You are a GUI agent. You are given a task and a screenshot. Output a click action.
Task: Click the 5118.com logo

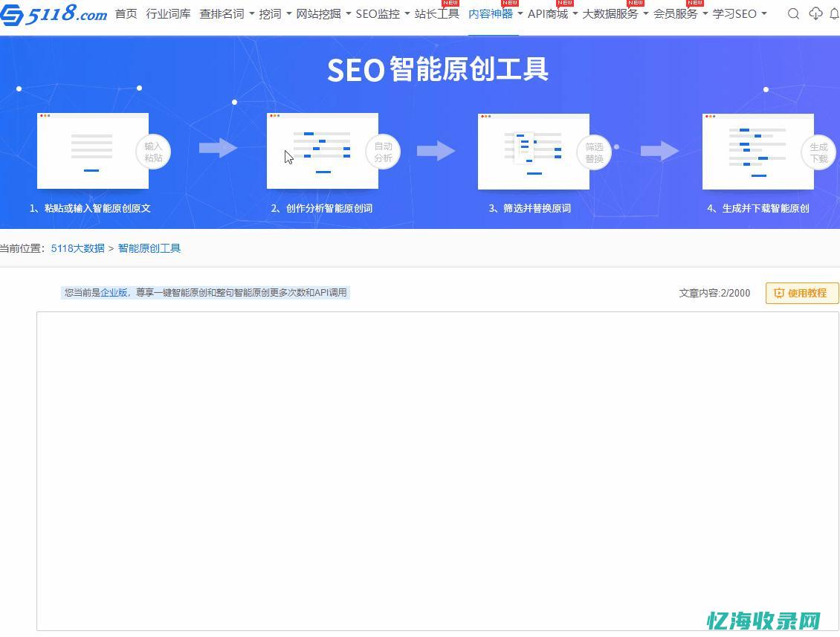tap(54, 13)
